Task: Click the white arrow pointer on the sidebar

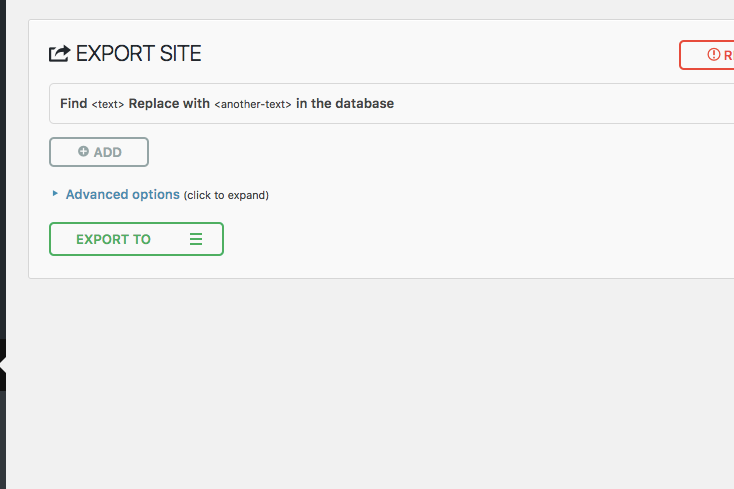Action: click(3, 365)
